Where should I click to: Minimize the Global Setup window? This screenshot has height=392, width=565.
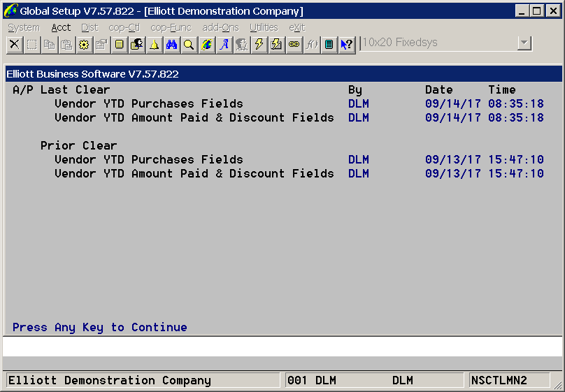(x=522, y=11)
